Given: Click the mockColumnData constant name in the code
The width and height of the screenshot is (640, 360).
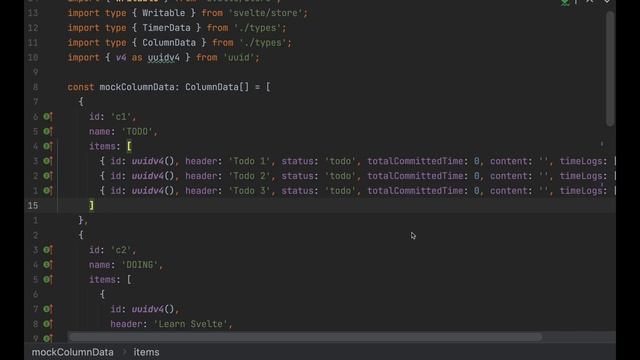Looking at the screenshot, I should (137, 87).
